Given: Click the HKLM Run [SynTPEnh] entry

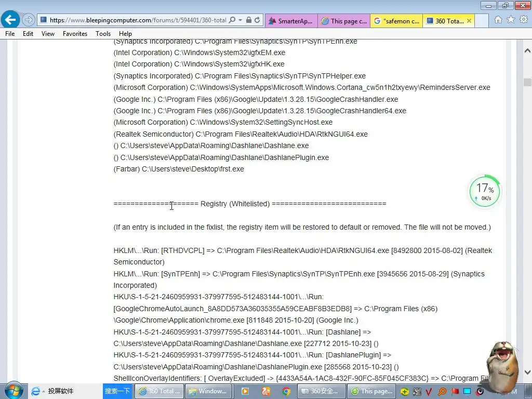Looking at the screenshot, I should tap(299, 280).
